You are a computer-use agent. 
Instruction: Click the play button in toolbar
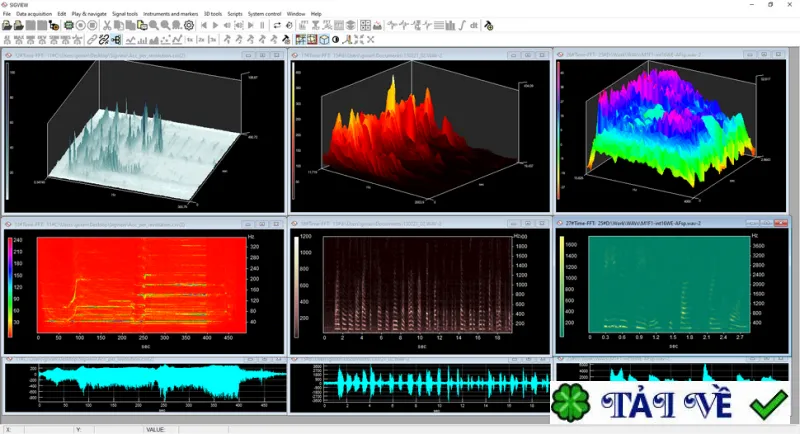tap(215, 25)
